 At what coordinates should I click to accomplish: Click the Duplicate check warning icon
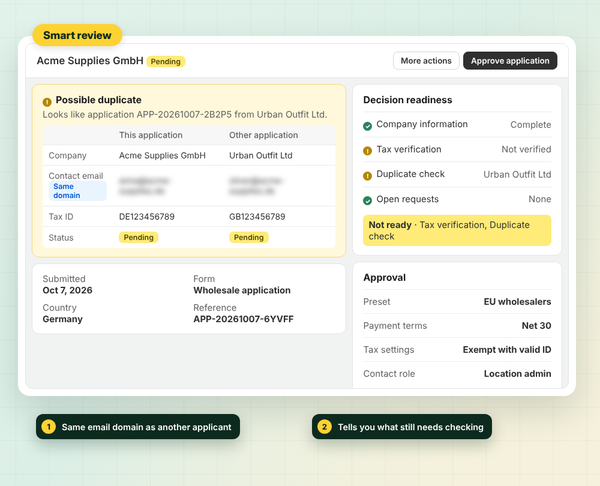point(367,176)
